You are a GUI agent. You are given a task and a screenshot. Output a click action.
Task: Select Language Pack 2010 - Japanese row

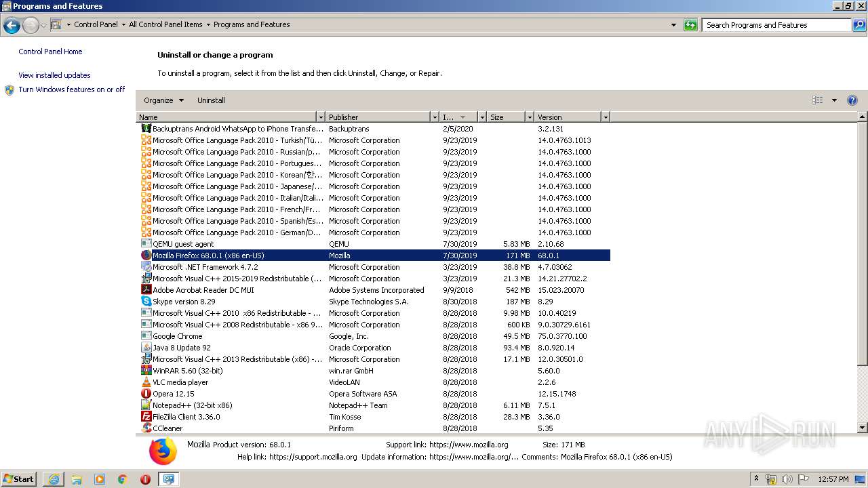point(373,186)
